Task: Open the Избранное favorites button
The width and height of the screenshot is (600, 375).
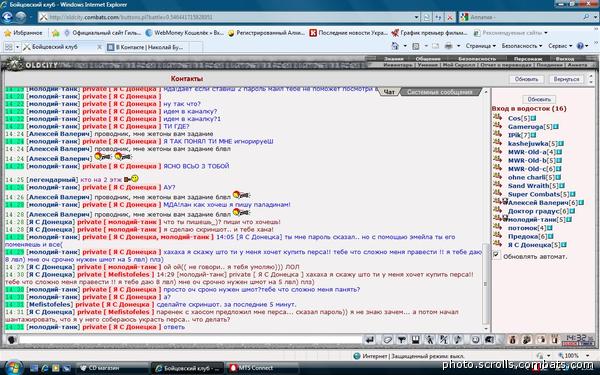Action: tap(23, 33)
